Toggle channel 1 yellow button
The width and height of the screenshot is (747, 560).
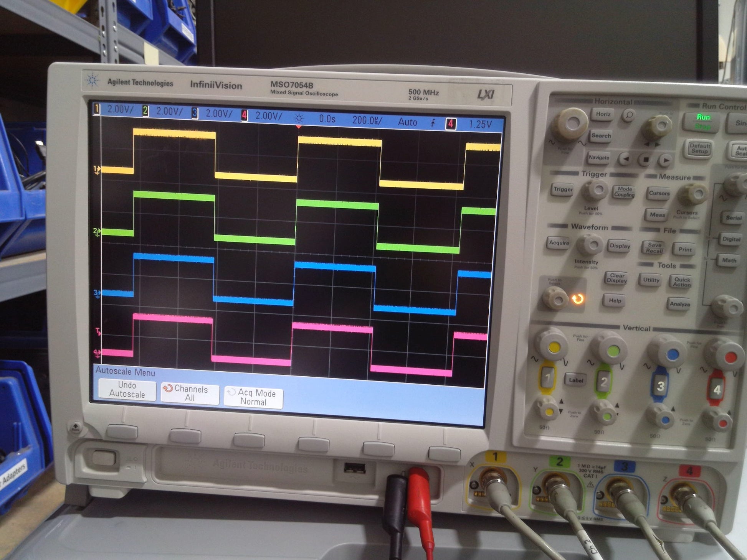coord(548,378)
